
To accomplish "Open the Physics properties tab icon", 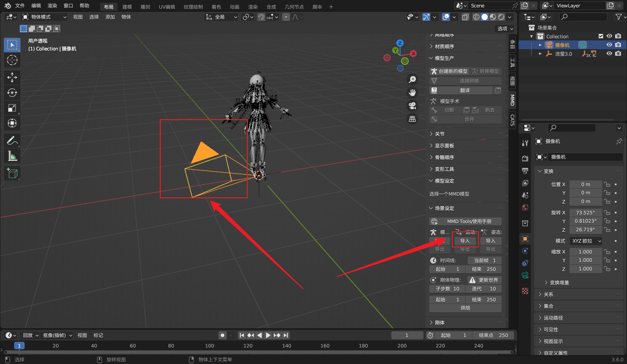I will tap(525, 251).
